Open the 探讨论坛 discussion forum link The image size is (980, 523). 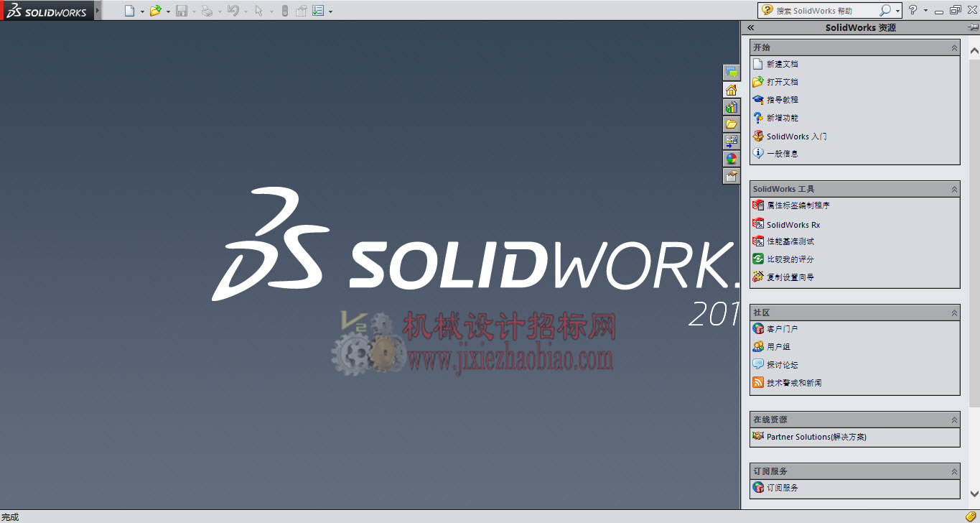point(783,365)
